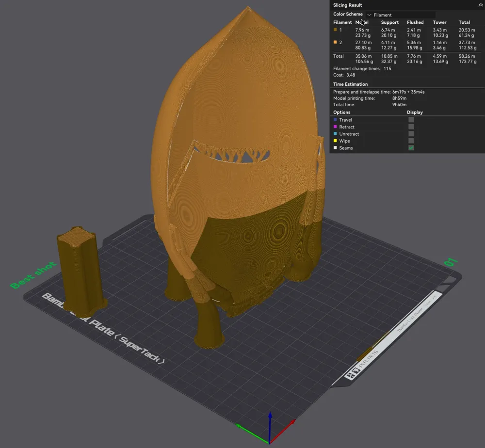Click the XYZ axis gizmo origin
This screenshot has height=448, width=485.
(x=269, y=443)
